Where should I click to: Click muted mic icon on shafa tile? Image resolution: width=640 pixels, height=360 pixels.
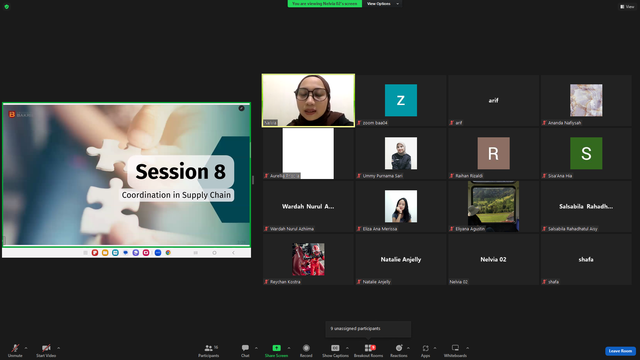[x=544, y=282]
